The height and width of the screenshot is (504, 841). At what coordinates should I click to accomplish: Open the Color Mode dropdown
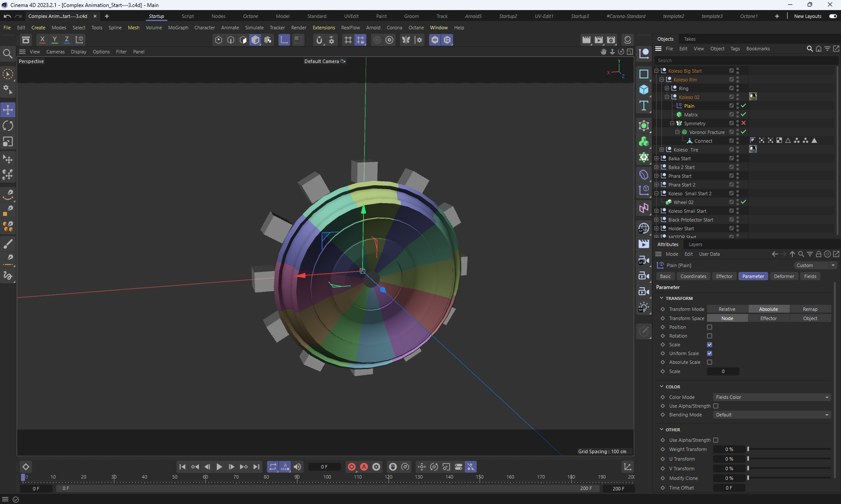pos(772,397)
